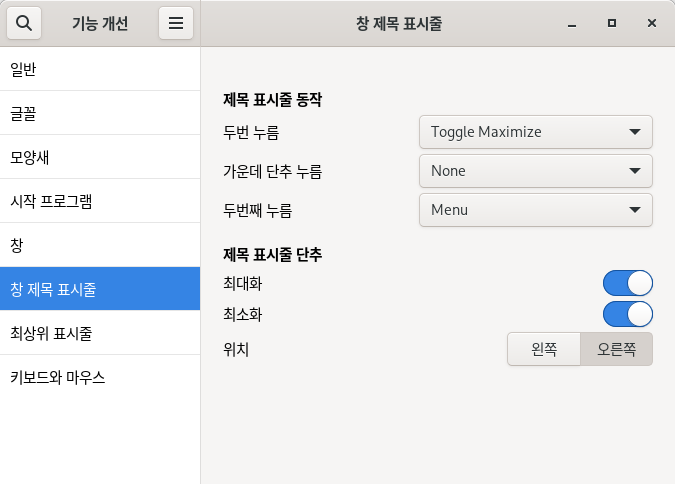Screen dimensions: 675x484
Task: Open the 두번 누름 Toggle Maximize dropdown
Action: tap(536, 132)
